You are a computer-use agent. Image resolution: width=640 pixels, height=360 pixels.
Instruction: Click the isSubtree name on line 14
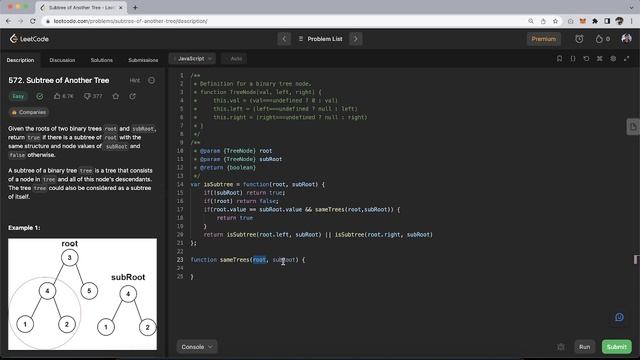click(x=218, y=184)
